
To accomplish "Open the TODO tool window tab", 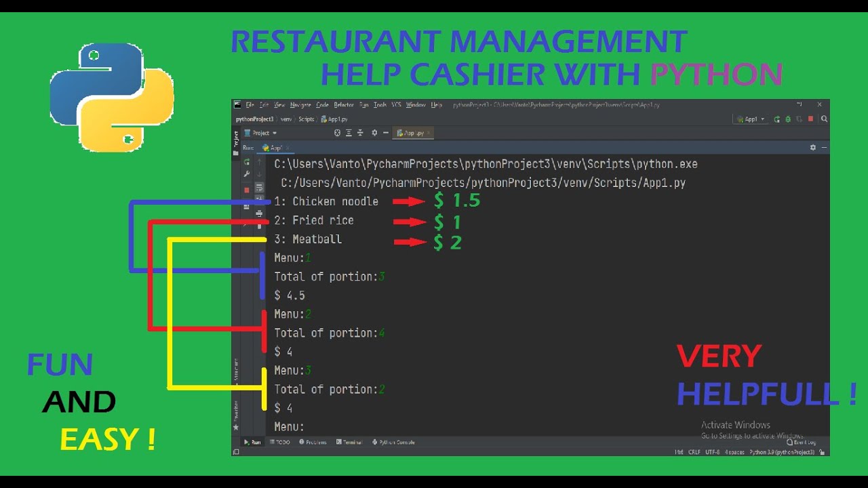I will (279, 442).
